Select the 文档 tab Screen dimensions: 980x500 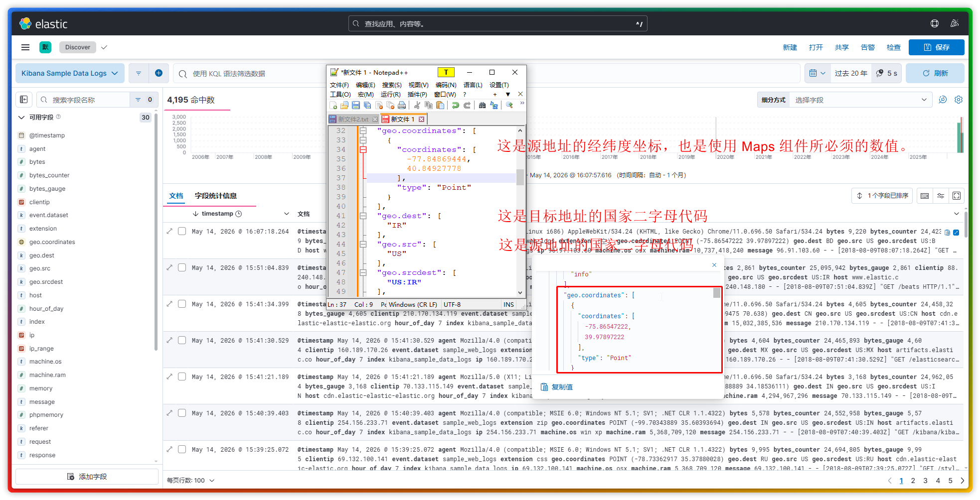pyautogui.click(x=176, y=196)
